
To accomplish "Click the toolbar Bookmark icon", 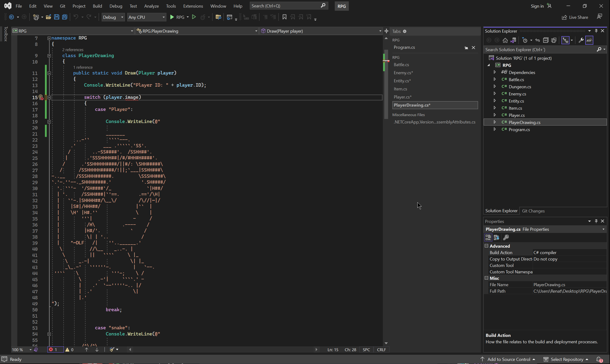I will point(284,17).
